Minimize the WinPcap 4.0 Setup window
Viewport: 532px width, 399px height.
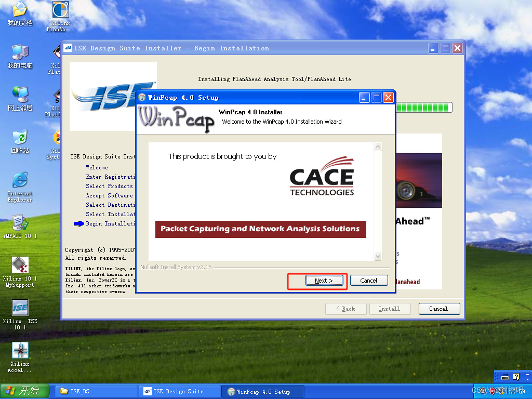tap(364, 98)
